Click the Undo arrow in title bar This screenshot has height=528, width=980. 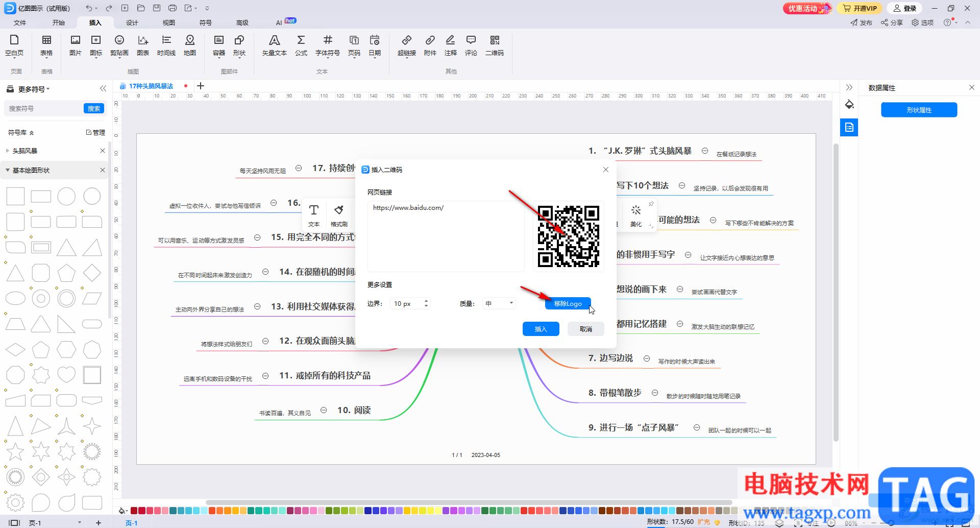(89, 8)
